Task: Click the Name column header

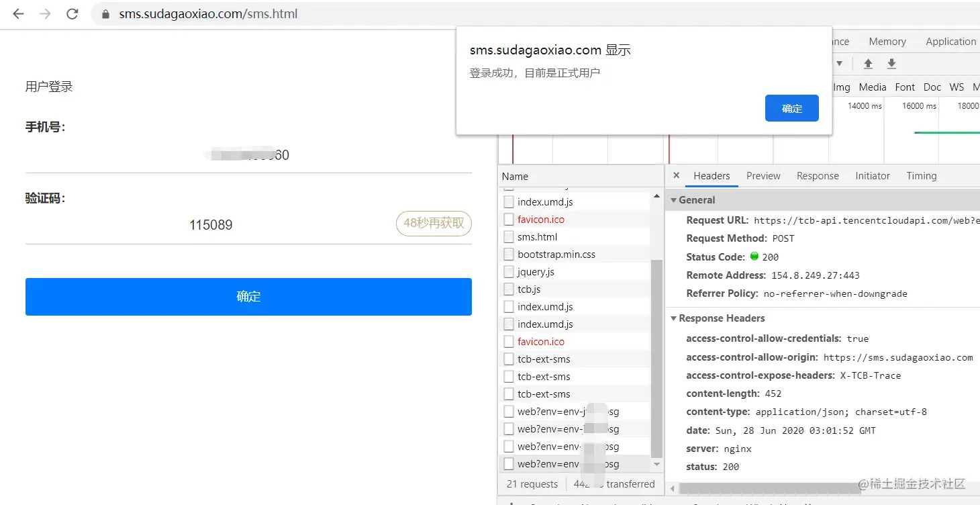Action: click(x=581, y=176)
